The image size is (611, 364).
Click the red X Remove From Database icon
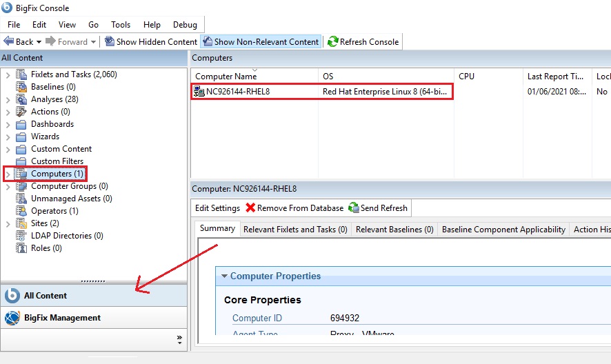tap(250, 208)
